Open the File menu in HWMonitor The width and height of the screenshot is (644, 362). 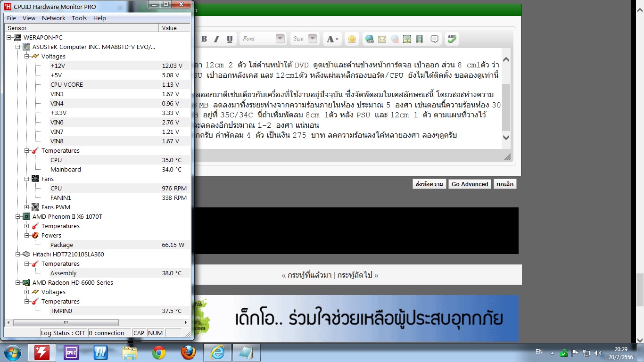tap(11, 18)
